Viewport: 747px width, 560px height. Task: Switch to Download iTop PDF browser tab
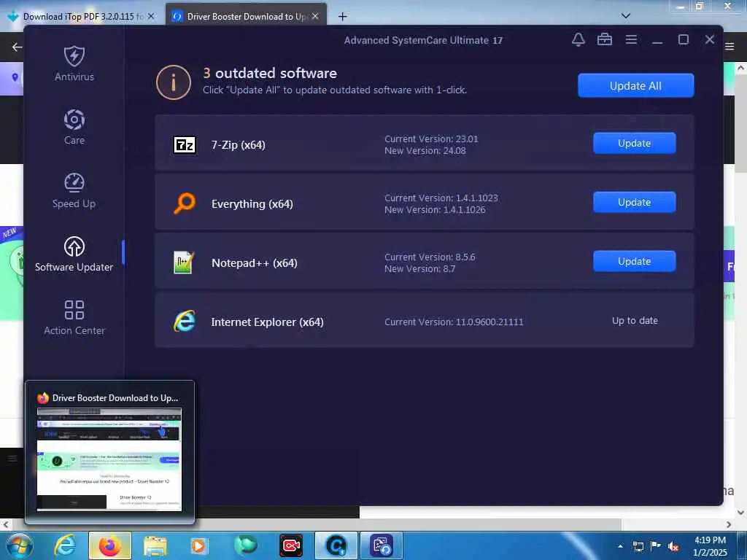[82, 17]
